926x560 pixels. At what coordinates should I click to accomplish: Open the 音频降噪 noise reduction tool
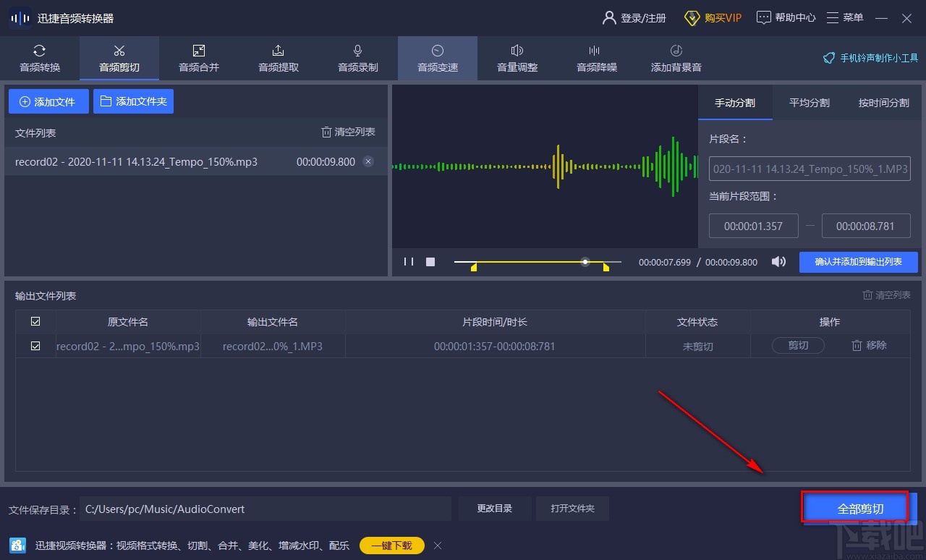(596, 58)
